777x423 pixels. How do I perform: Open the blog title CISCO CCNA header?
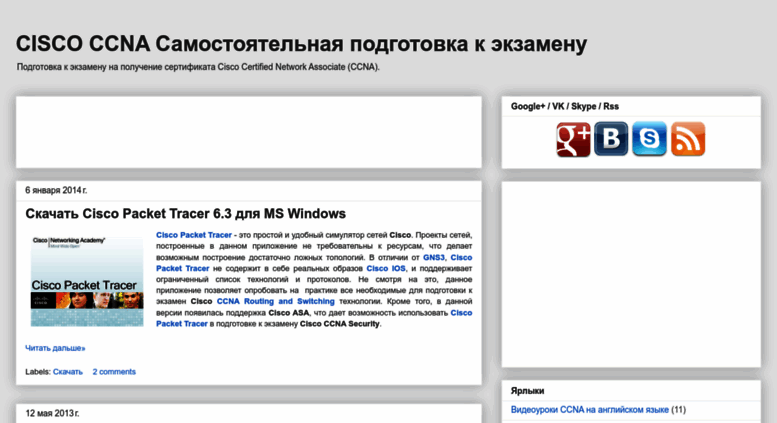301,44
